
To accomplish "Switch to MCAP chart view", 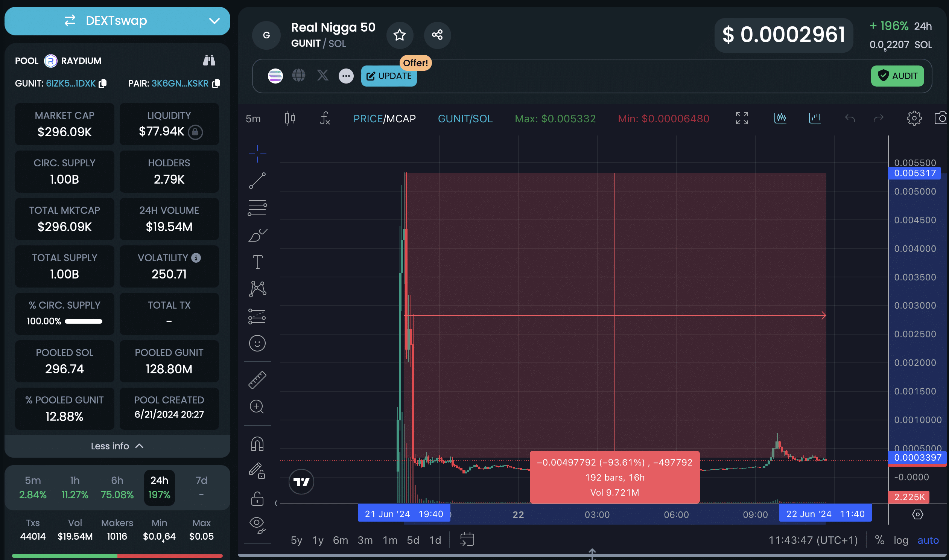I will tap(400, 119).
